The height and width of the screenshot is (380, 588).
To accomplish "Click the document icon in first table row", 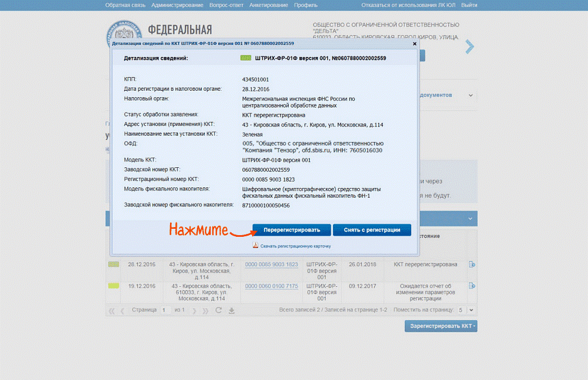I will pos(472,264).
